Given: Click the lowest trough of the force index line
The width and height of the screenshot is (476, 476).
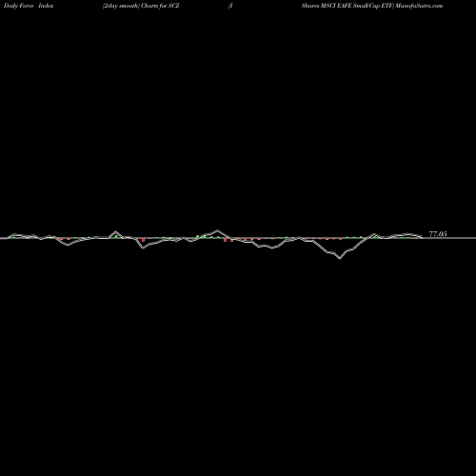Looking at the screenshot, I should pyautogui.click(x=340, y=259).
